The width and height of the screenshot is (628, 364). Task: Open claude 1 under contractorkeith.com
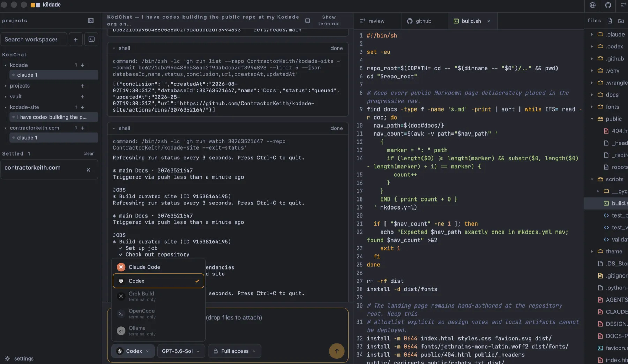tap(54, 138)
